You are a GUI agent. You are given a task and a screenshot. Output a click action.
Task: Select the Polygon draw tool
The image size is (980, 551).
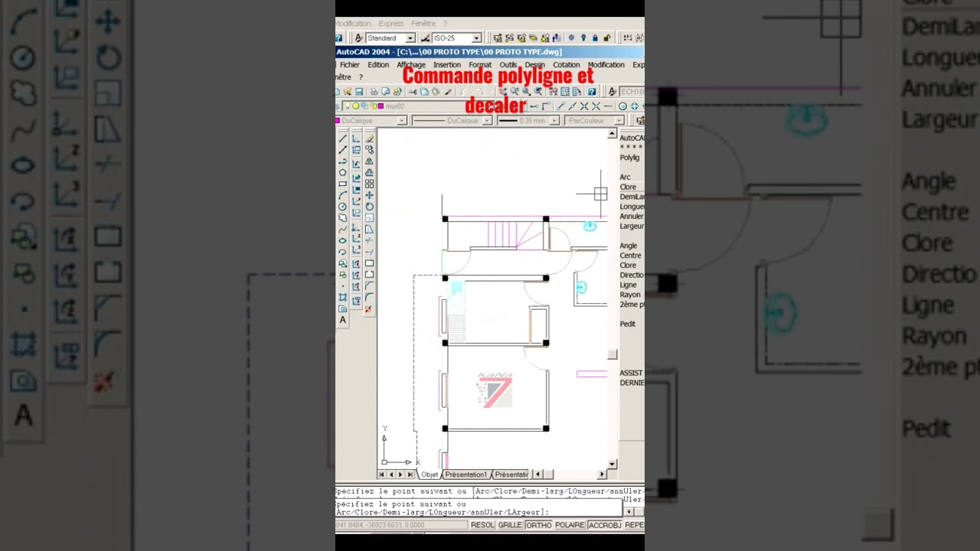click(x=343, y=172)
